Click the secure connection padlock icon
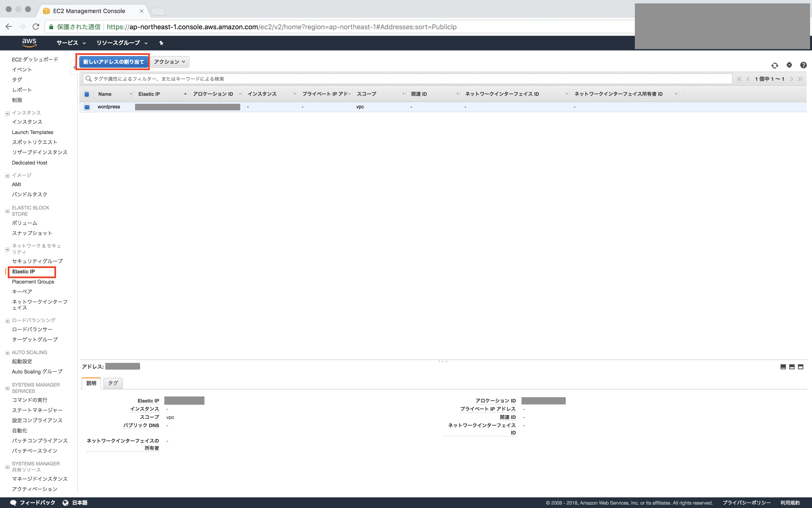 point(51,27)
